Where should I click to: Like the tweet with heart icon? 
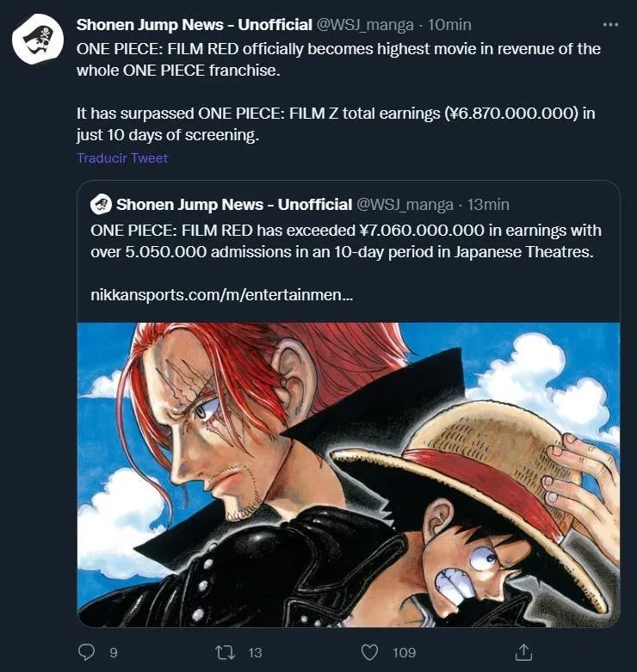coord(370,652)
